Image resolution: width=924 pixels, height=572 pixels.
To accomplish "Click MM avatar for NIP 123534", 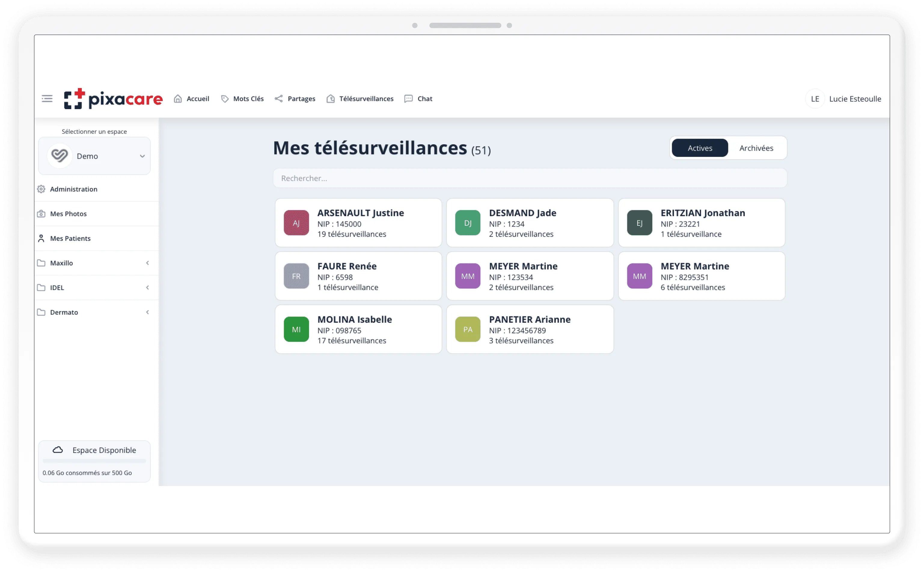I will click(468, 276).
